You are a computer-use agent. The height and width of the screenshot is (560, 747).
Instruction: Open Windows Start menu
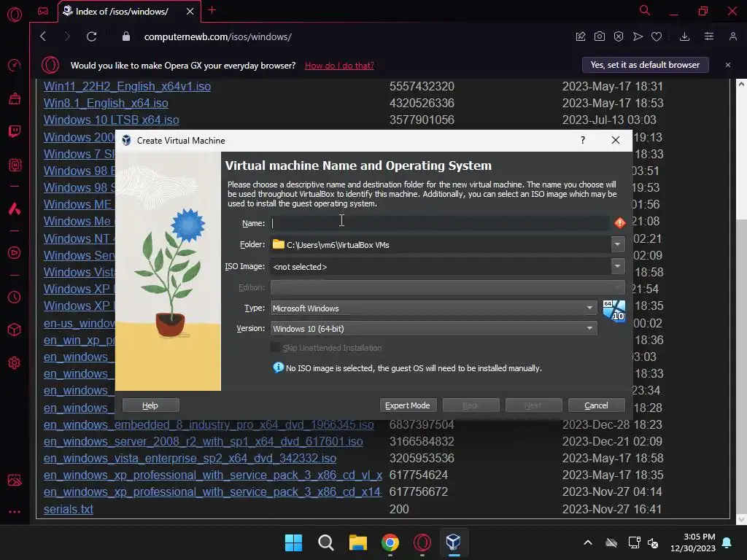pos(293,542)
